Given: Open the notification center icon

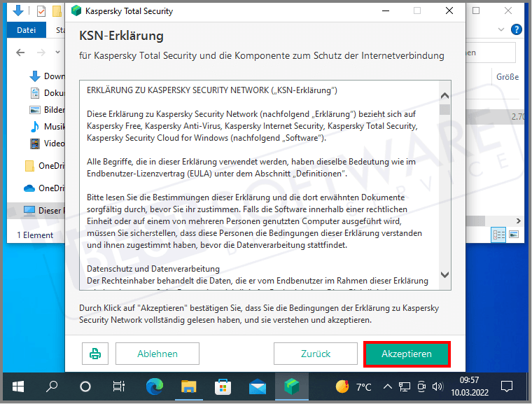Looking at the screenshot, I should tap(507, 386).
